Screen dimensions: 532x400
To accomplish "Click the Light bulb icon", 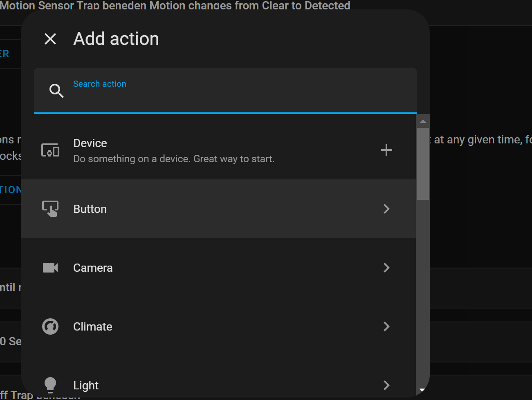I will (x=50, y=384).
